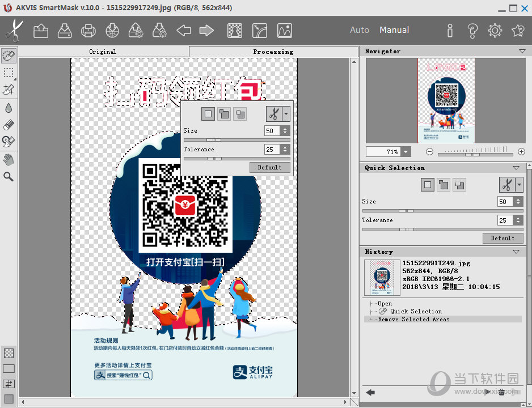Click the undo left arrow

click(x=184, y=31)
